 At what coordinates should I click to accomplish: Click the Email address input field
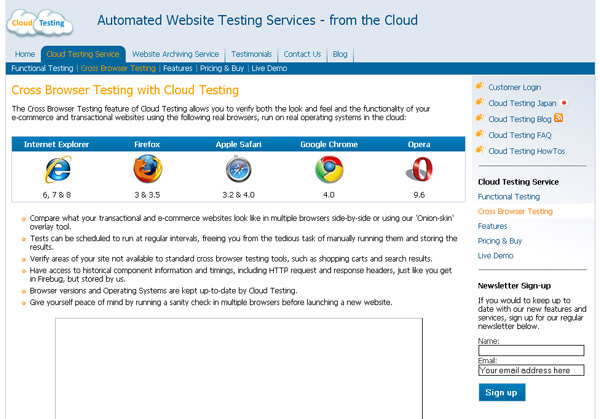[x=531, y=370]
